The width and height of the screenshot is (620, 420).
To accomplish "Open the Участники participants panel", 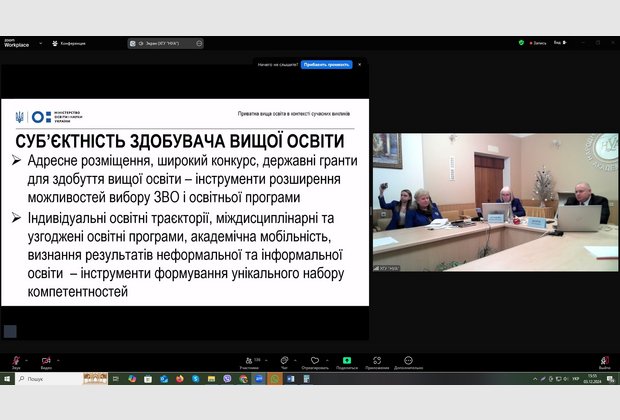I will click(x=248, y=360).
